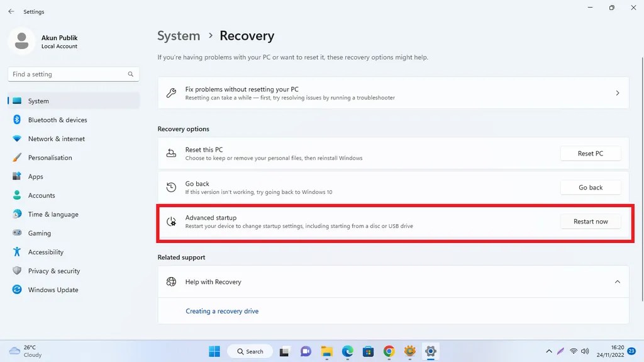This screenshot has height=362, width=644.
Task: Click the back arrow in Settings title bar
Action: click(x=11, y=11)
